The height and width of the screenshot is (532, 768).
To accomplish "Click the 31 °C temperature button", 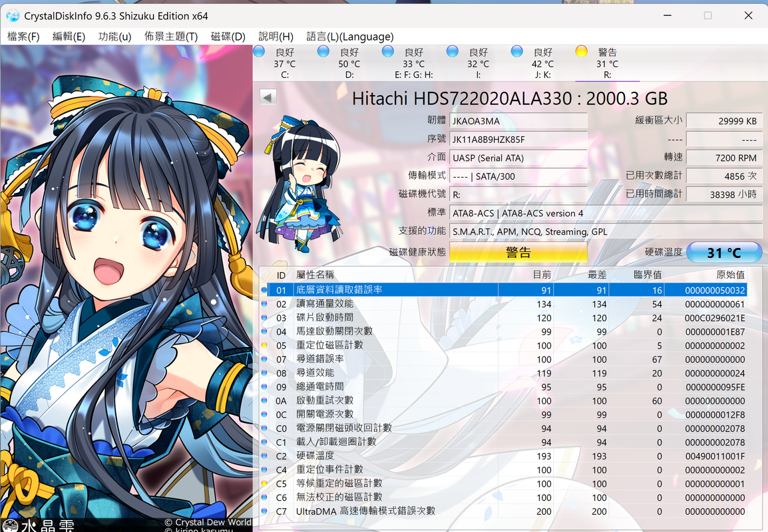I will (x=724, y=253).
